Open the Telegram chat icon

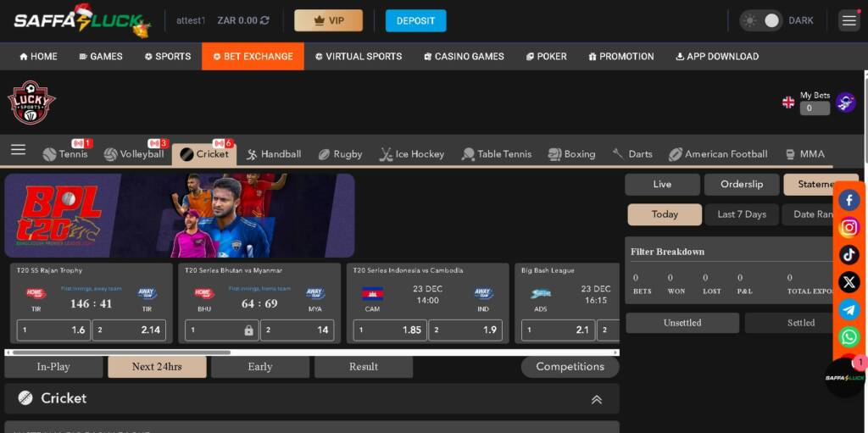coord(849,310)
